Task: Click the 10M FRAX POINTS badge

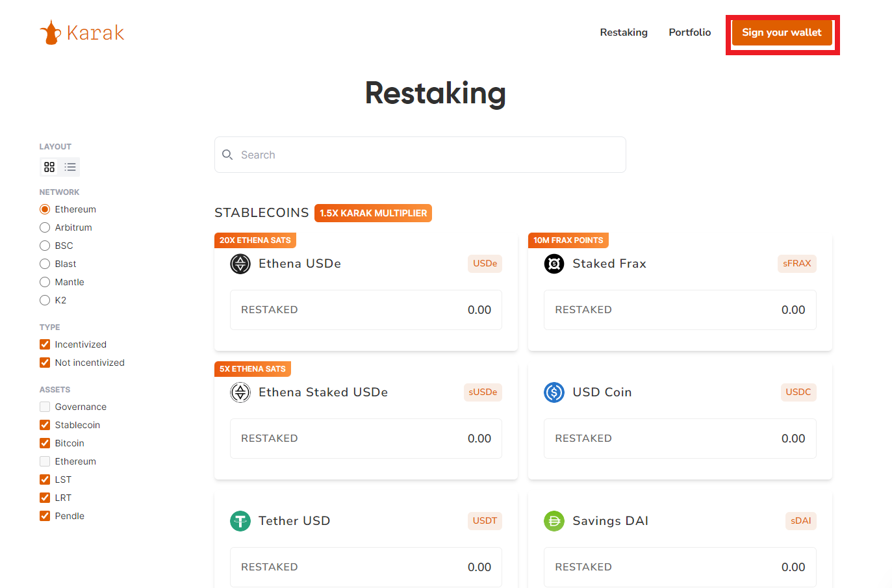Action: (568, 240)
